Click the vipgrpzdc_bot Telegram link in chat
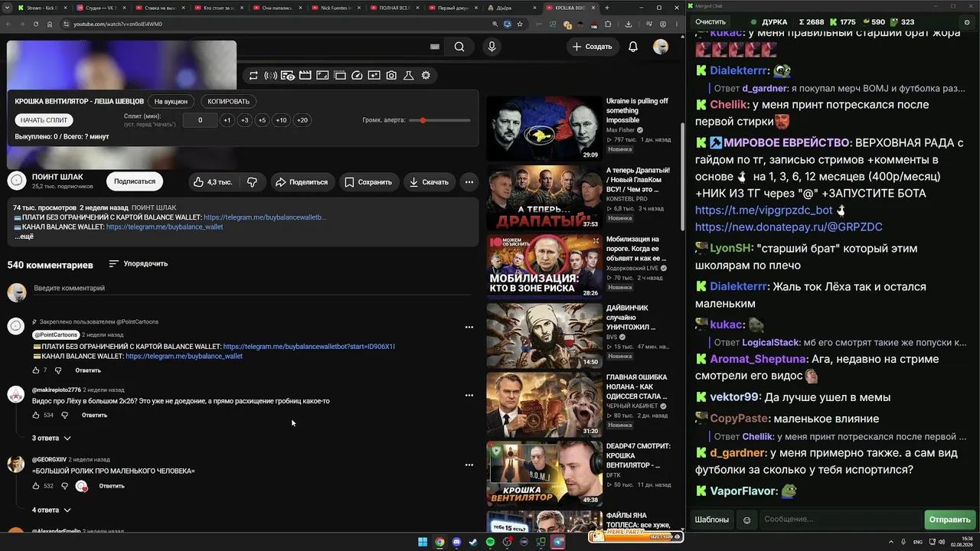The height and width of the screenshot is (551, 980). click(x=763, y=210)
